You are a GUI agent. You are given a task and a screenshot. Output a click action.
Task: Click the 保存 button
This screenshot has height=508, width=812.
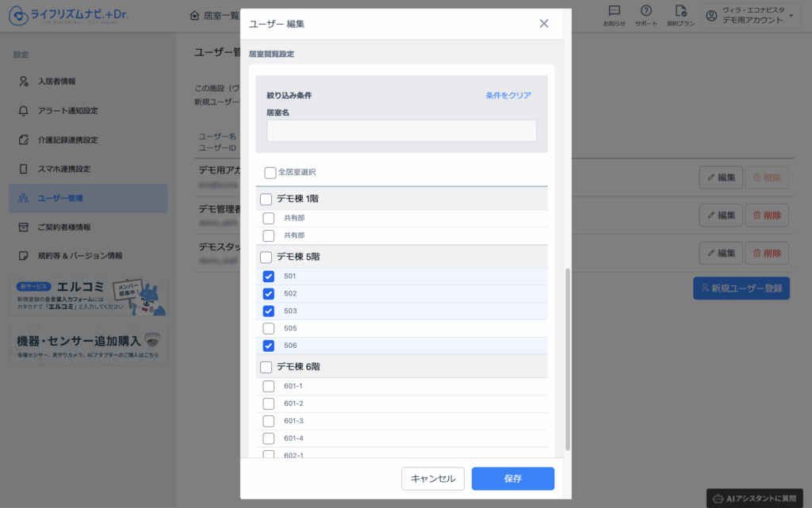[513, 479]
